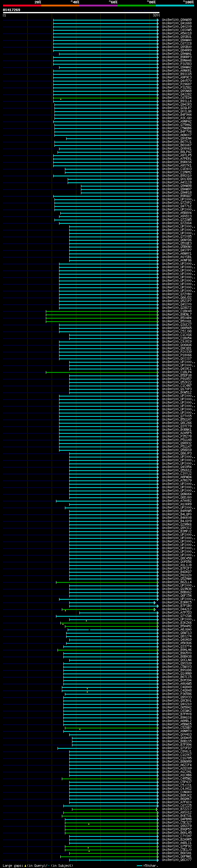Select the UniRef100_B7FSB0 label
Viewport: 197px width, 868px height.
point(177,606)
